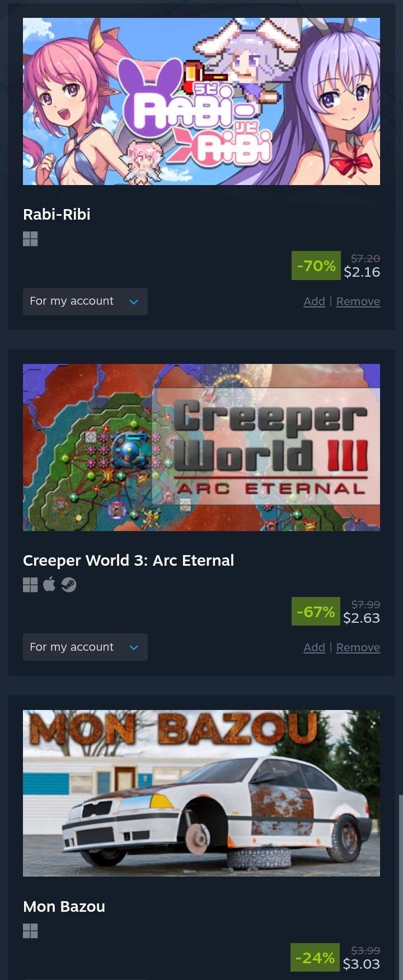Open Creeper World 3 'For my account' dropdown
Screen dimensions: 403x980
(x=85, y=647)
